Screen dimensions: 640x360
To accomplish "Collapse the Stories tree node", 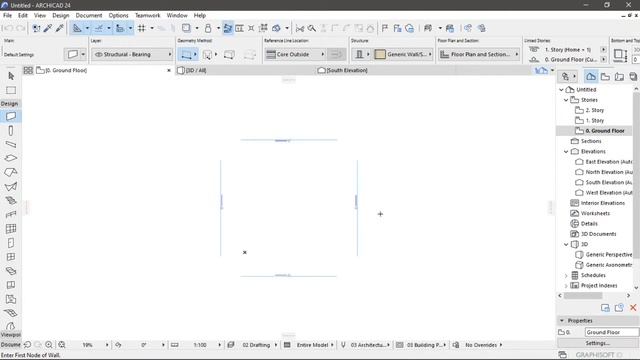I will [x=566, y=100].
